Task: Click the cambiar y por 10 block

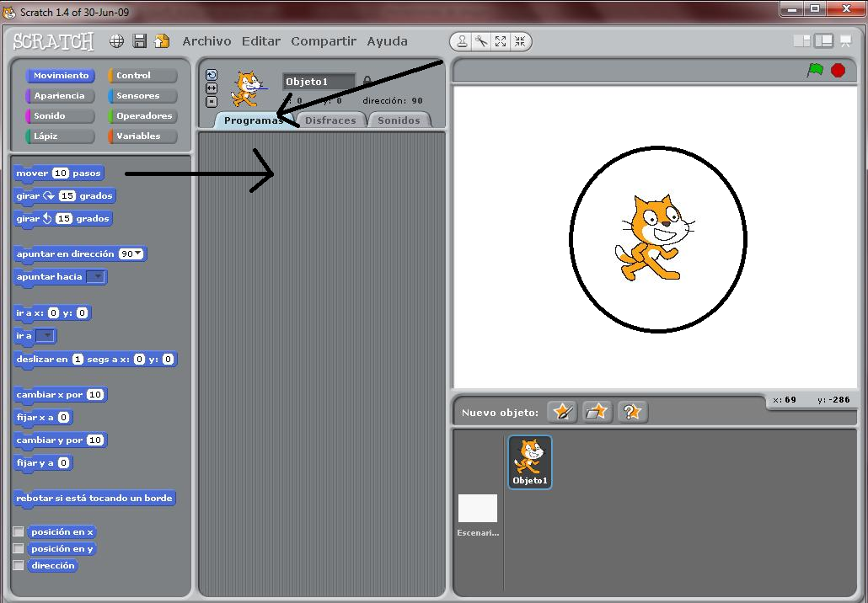Action: point(60,440)
